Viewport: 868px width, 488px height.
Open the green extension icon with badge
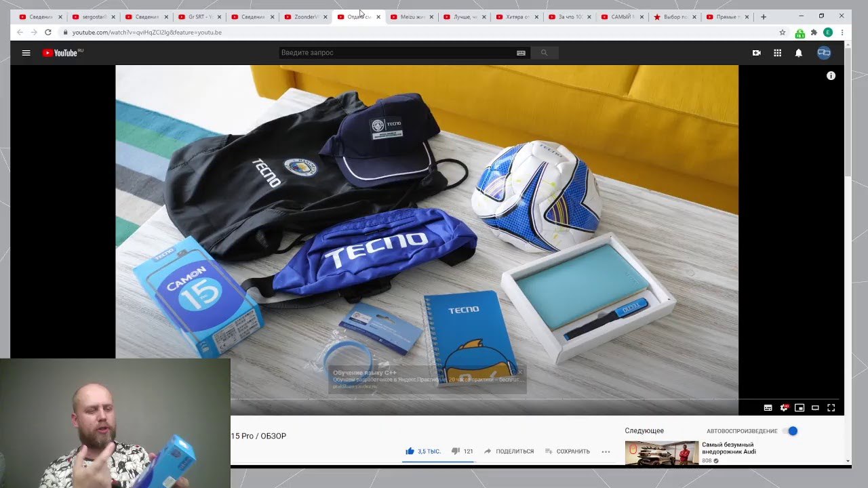pyautogui.click(x=800, y=33)
